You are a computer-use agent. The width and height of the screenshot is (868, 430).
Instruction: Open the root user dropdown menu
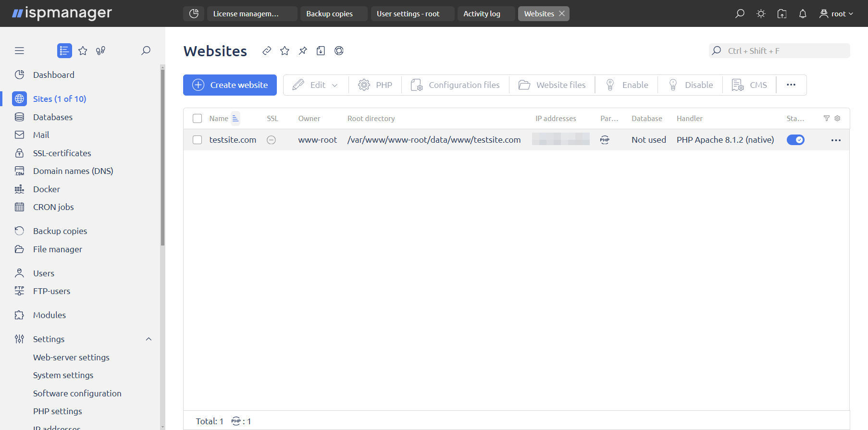click(837, 14)
